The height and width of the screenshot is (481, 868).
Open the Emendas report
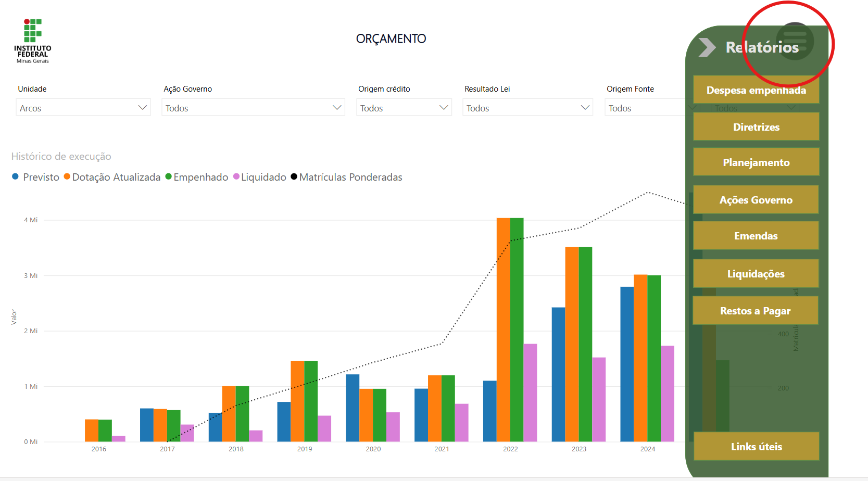[756, 236]
